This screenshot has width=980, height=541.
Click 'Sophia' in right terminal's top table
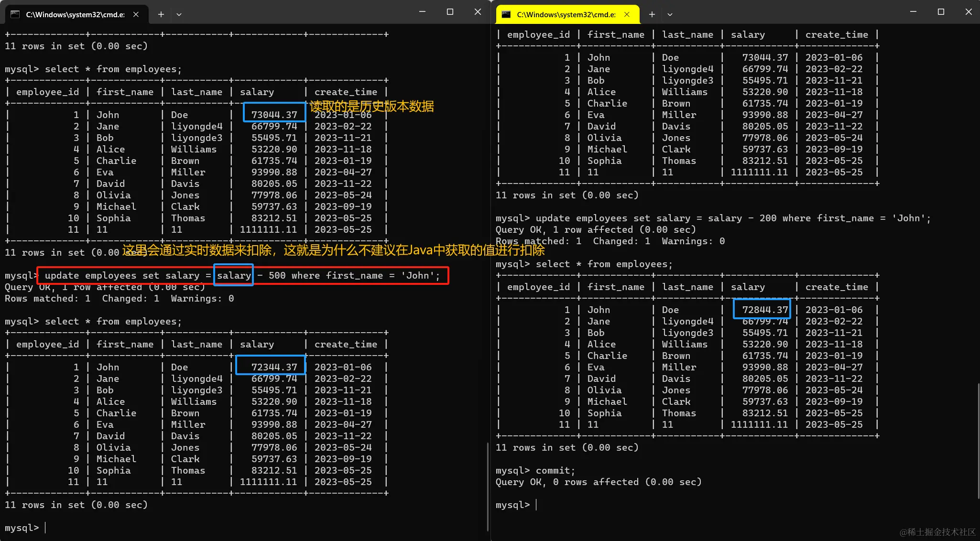click(x=604, y=161)
